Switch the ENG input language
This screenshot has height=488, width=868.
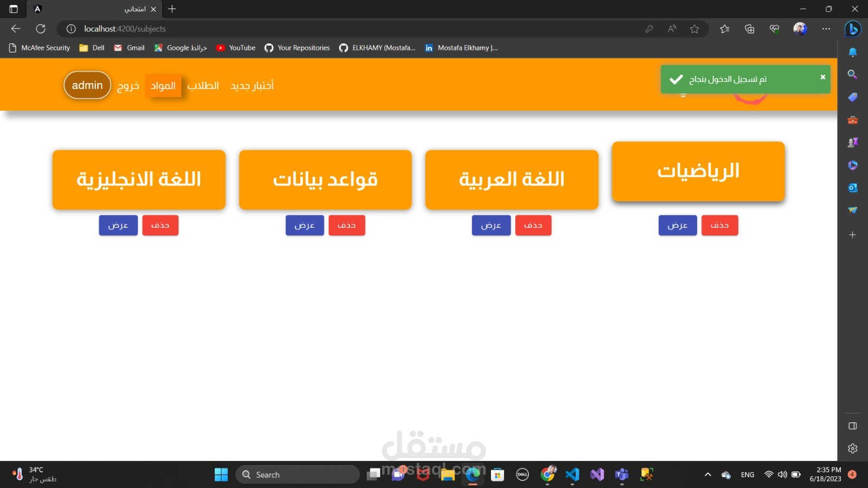pyautogui.click(x=748, y=474)
